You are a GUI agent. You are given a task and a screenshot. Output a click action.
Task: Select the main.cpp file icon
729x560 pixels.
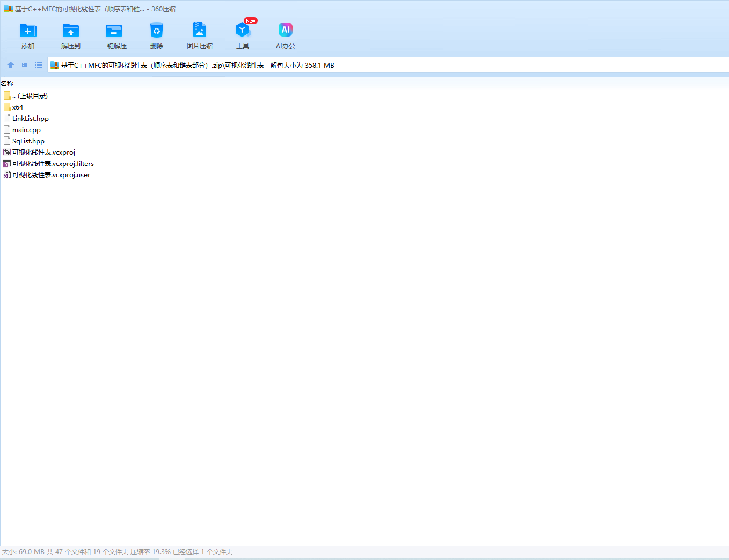(7, 129)
